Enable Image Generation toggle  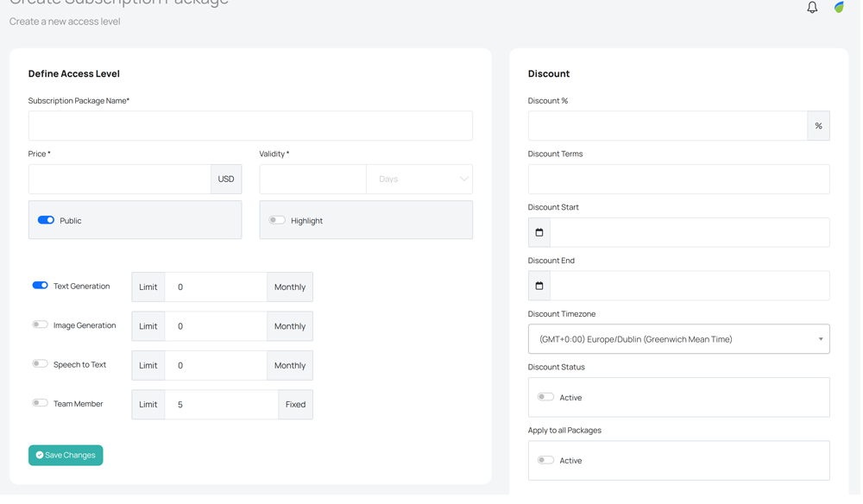coord(41,325)
